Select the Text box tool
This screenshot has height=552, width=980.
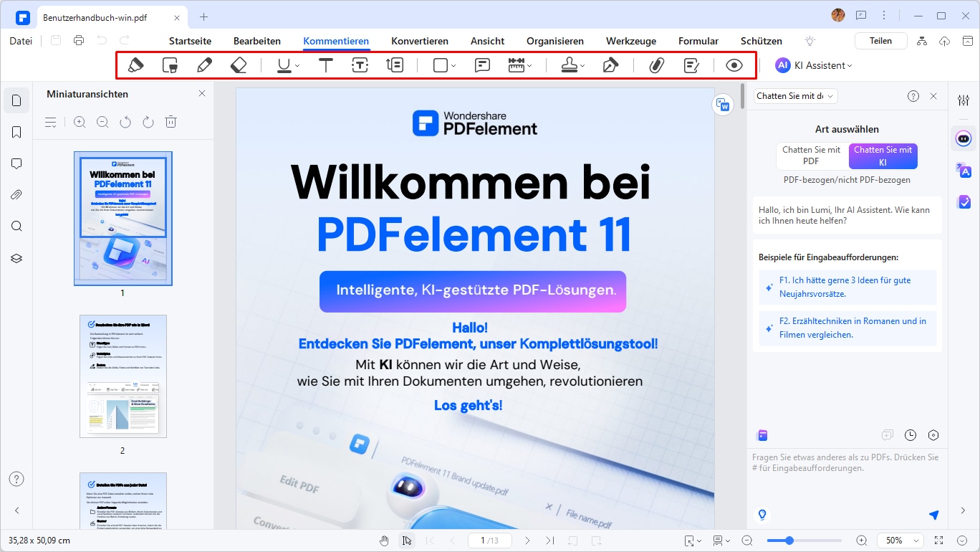(360, 65)
